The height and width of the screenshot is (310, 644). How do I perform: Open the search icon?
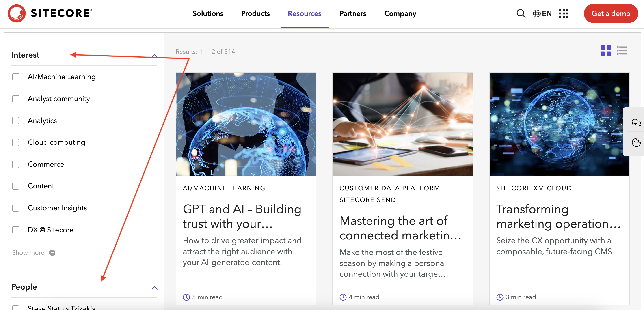click(521, 13)
